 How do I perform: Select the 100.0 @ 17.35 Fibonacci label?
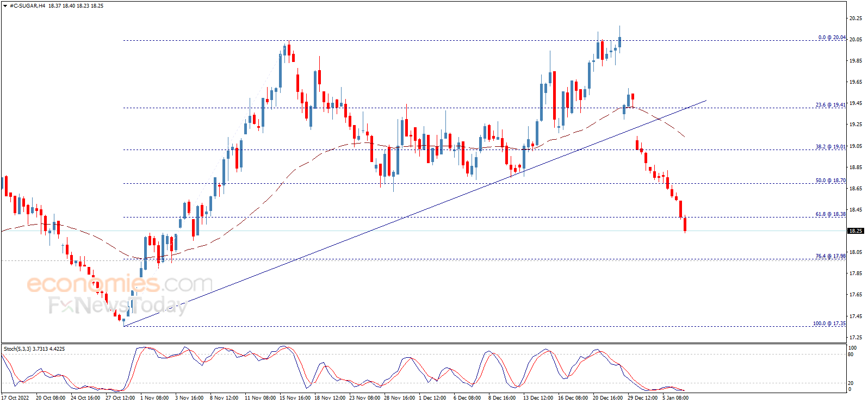[x=829, y=324]
